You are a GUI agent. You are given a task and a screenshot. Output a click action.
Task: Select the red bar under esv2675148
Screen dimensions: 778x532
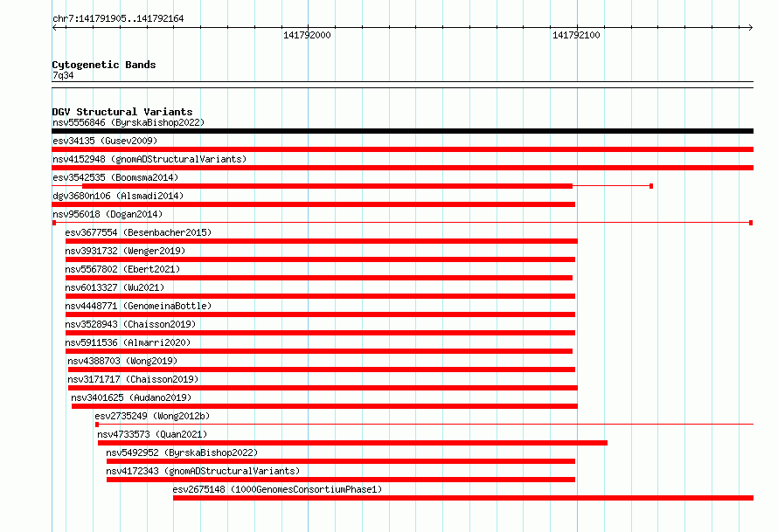pyautogui.click(x=463, y=498)
